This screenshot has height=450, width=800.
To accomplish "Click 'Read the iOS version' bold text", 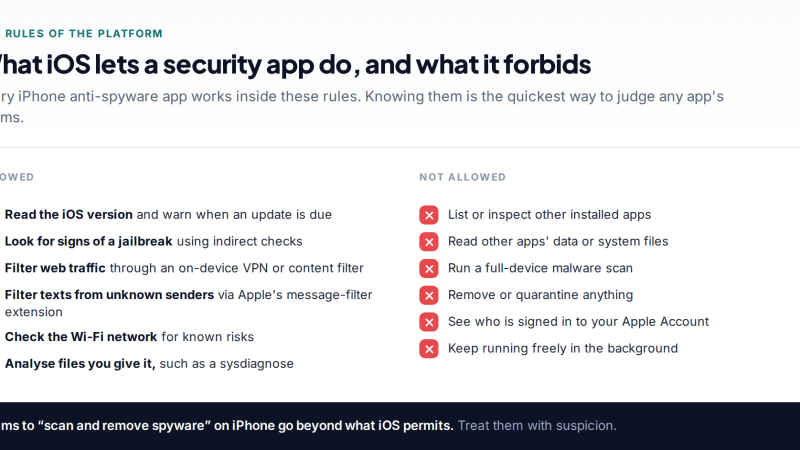I will pyautogui.click(x=68, y=215).
